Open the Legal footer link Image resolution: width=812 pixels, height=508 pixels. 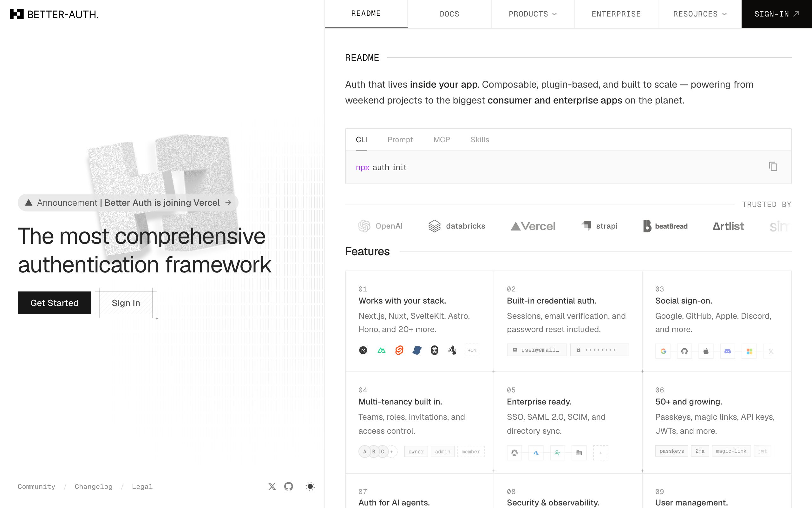coord(142,486)
